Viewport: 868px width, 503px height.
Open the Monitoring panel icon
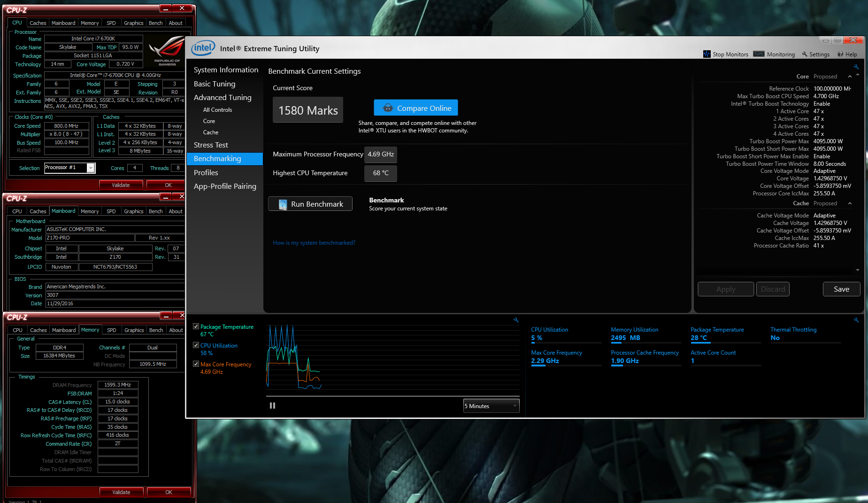[x=759, y=54]
